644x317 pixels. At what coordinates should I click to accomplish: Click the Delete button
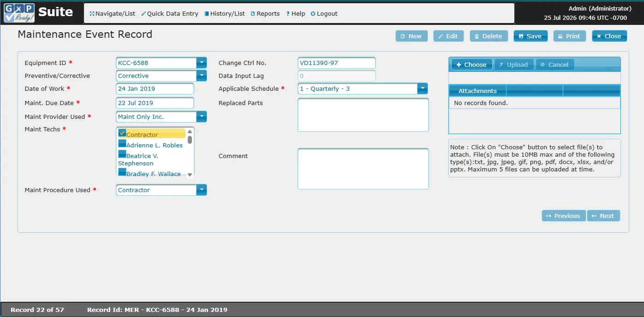pos(489,36)
